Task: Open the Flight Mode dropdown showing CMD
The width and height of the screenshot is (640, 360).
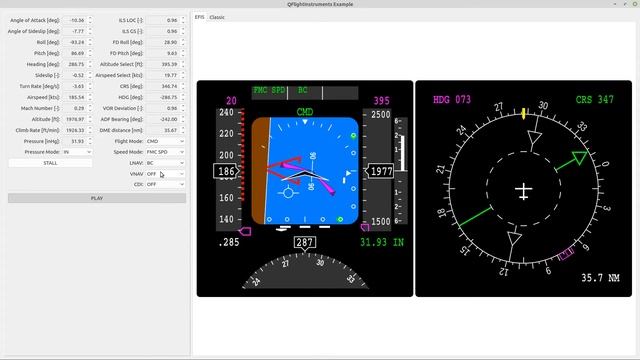Action: (165, 141)
